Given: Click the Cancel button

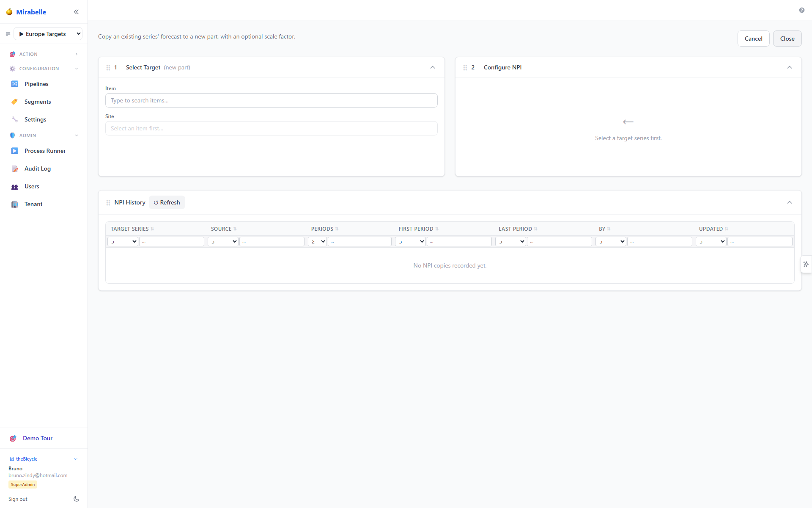Looking at the screenshot, I should pos(753,39).
